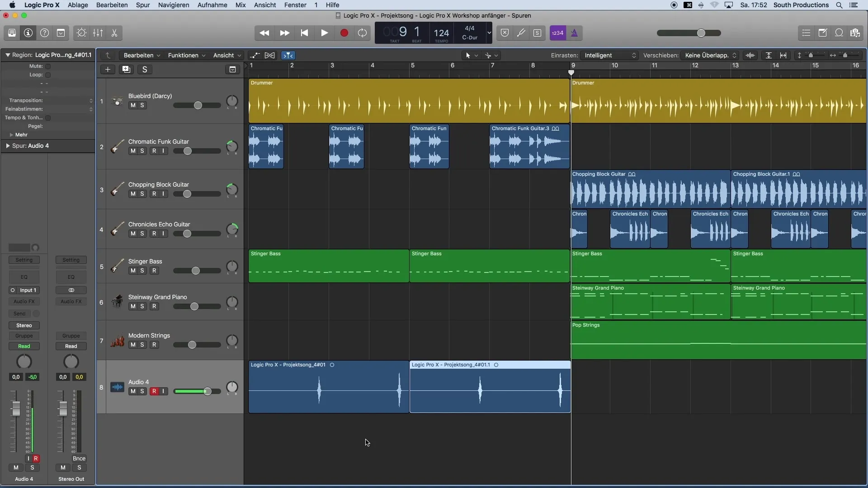Mute the Bluebird (Darcy) track
This screenshot has height=488, width=868.
(x=133, y=105)
